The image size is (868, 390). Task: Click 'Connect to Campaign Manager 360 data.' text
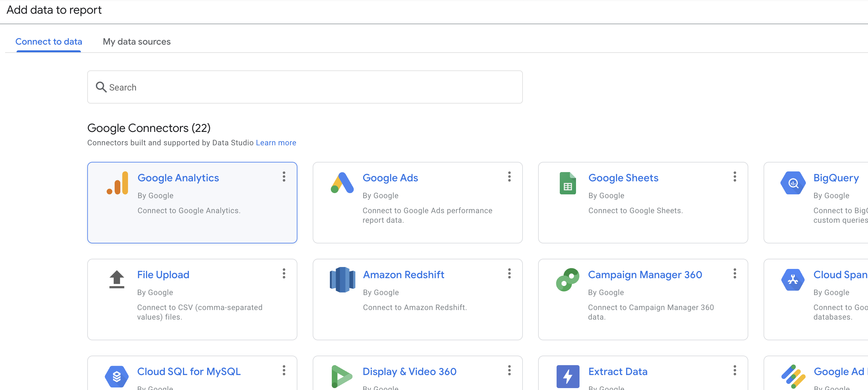tap(651, 312)
